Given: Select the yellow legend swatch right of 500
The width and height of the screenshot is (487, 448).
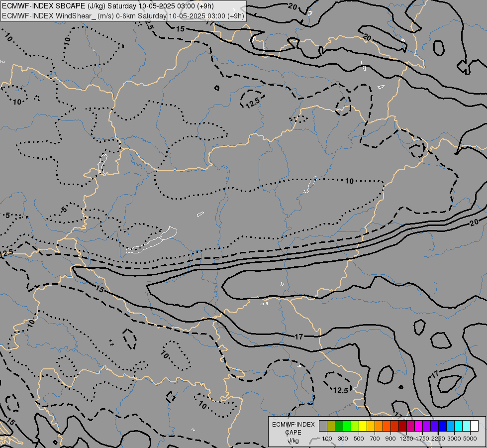Looking at the screenshot, I should pyautogui.click(x=363, y=426).
